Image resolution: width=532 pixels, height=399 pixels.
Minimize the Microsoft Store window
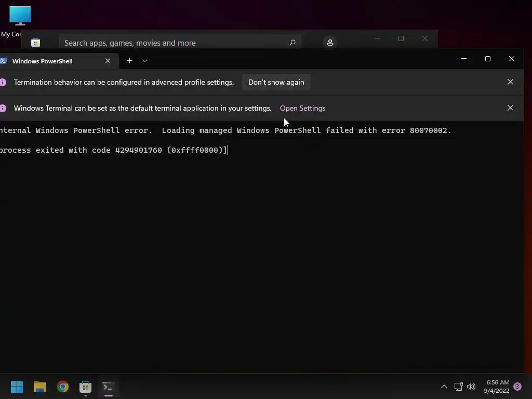pyautogui.click(x=377, y=38)
